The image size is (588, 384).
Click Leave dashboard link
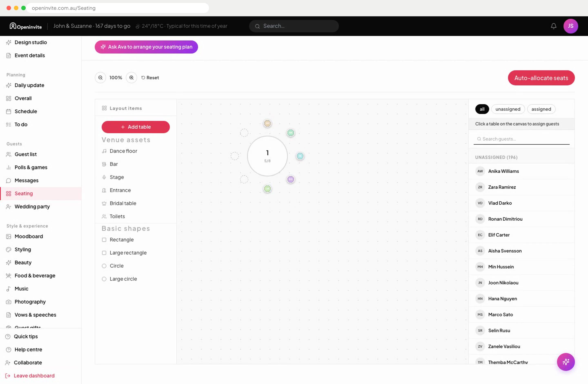(x=34, y=376)
